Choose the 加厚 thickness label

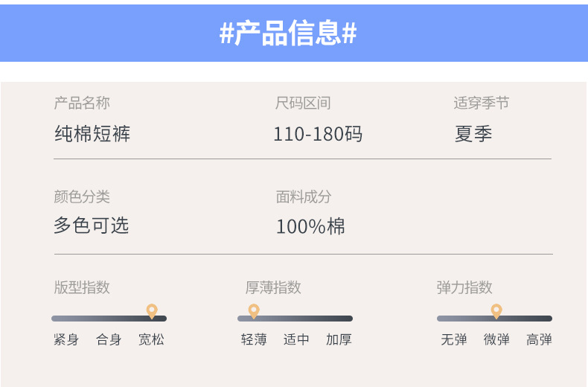[339, 339]
